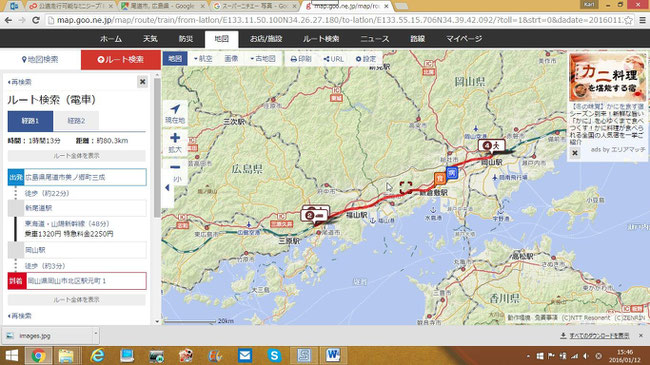Click the red ルート検索 button
The height and width of the screenshot is (365, 650).
point(121,60)
